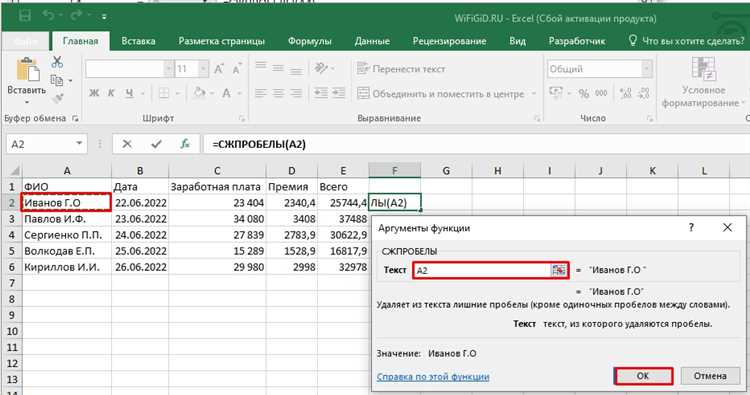Click the Decrease Indent icon
The height and width of the screenshot is (395, 750).
pyautogui.click(x=321, y=93)
